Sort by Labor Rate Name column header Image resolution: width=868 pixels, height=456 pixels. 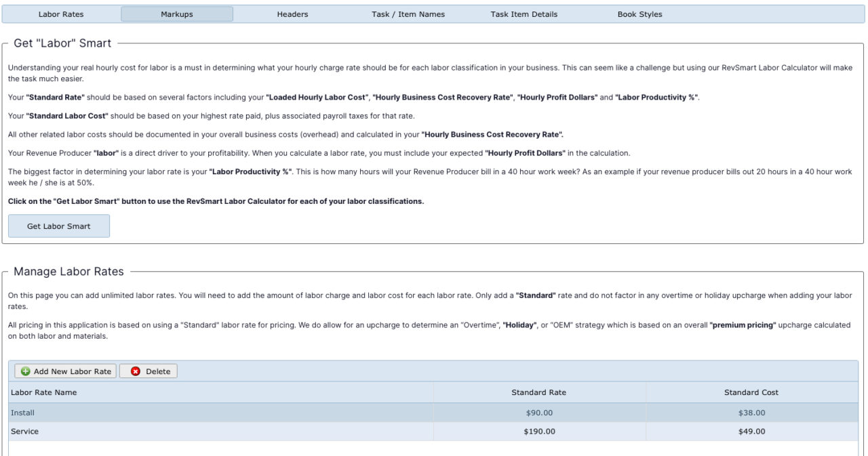click(44, 392)
